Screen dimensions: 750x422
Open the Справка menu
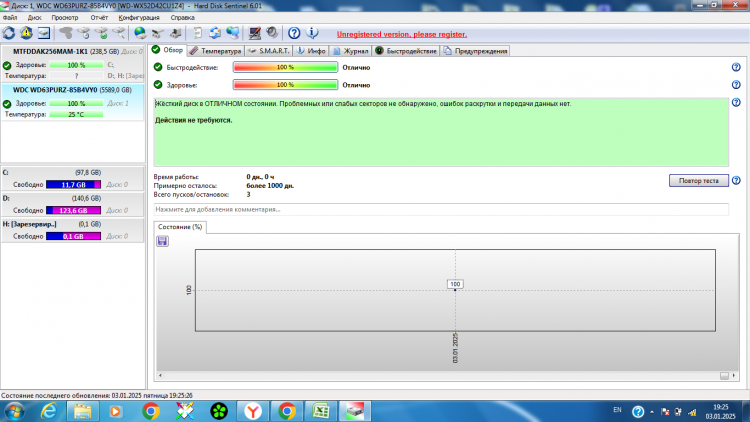182,17
